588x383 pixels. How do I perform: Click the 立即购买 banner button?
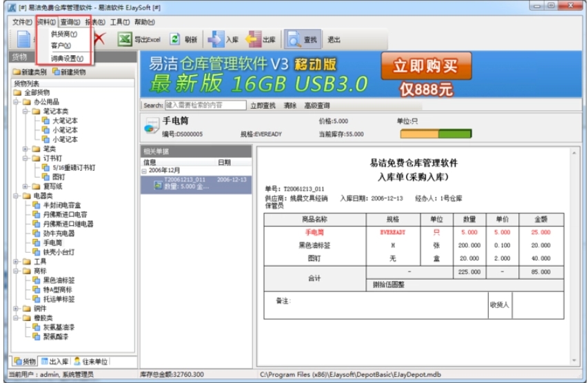pyautogui.click(x=426, y=65)
